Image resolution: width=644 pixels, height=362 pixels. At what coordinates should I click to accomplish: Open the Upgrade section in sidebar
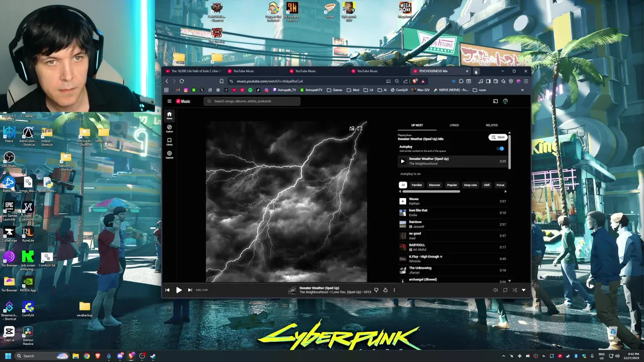[169, 154]
